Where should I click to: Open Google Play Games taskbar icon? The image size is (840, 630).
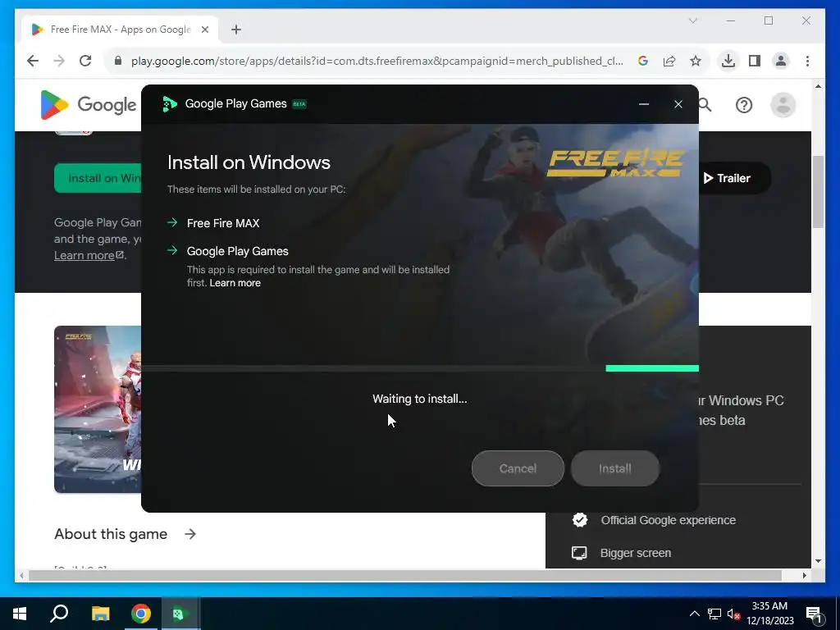point(180,614)
